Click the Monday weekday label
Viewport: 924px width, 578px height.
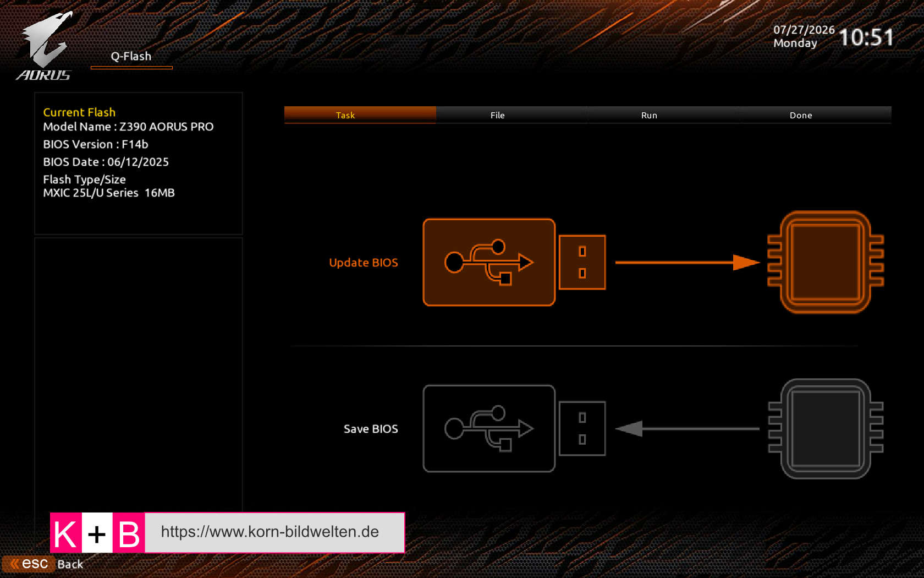click(x=795, y=43)
